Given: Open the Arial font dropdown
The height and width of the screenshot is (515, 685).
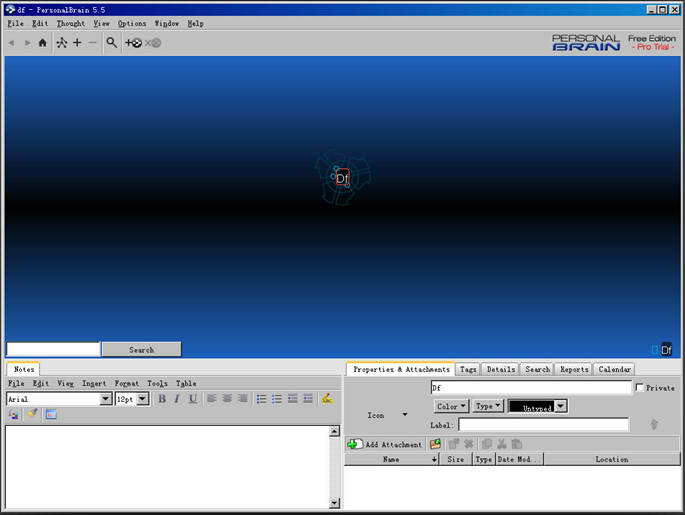Looking at the screenshot, I should click(106, 399).
